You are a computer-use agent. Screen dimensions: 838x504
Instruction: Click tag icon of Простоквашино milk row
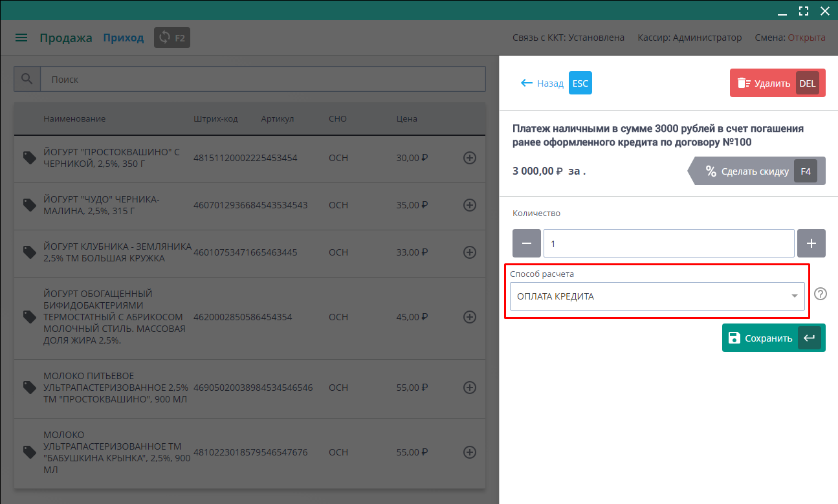[29, 388]
